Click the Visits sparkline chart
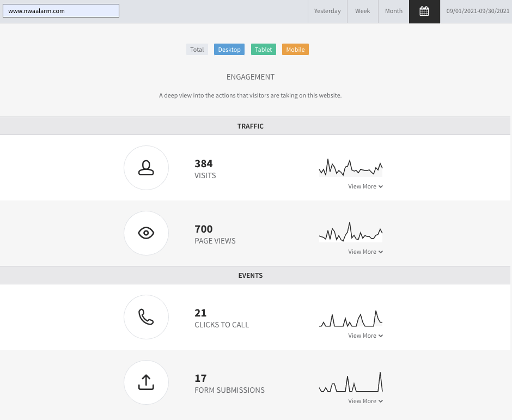 (351, 168)
